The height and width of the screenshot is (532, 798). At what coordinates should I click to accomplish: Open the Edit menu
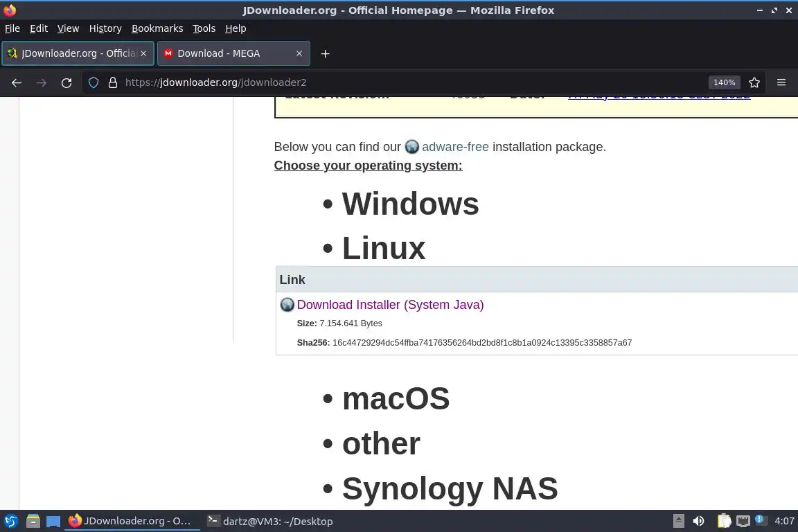[39, 28]
